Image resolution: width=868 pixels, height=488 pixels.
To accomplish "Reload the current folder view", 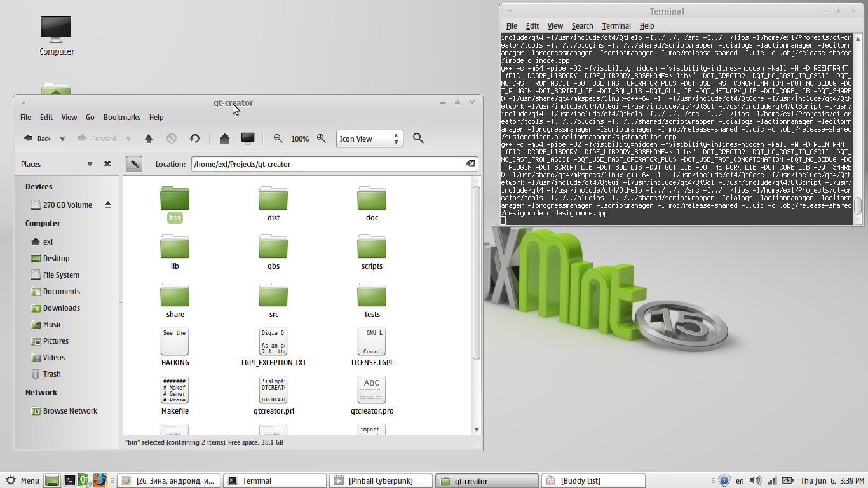I will [195, 139].
